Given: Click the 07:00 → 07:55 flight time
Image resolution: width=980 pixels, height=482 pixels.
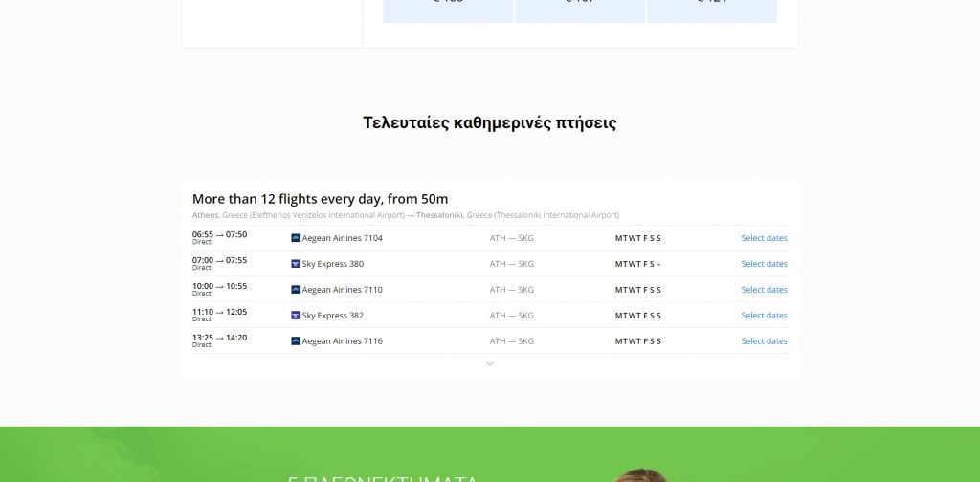Looking at the screenshot, I should coord(219,260).
